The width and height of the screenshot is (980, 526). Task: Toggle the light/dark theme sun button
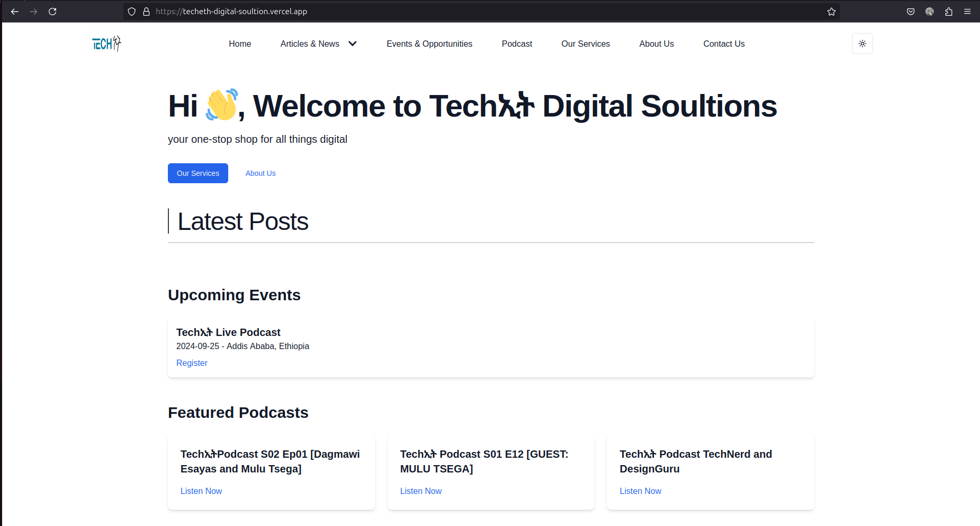[x=862, y=44]
